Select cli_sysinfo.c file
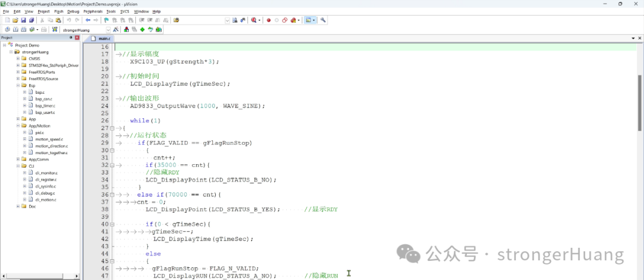This screenshot has height=280, width=644. [x=45, y=186]
